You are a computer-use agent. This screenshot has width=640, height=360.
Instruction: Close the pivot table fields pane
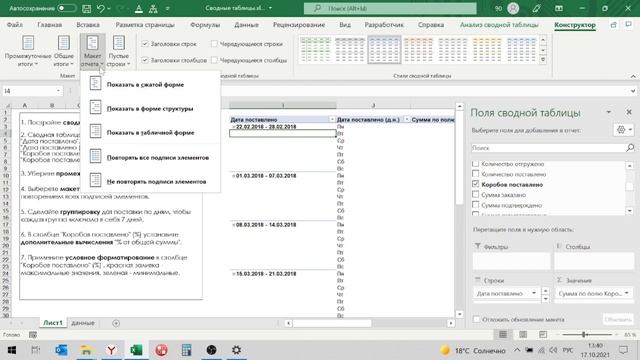pos(629,112)
